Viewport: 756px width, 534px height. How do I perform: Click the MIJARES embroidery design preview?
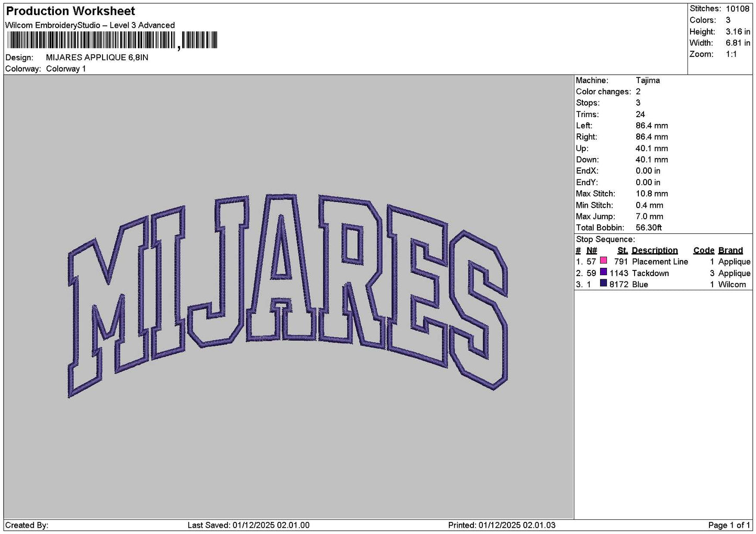click(x=288, y=296)
